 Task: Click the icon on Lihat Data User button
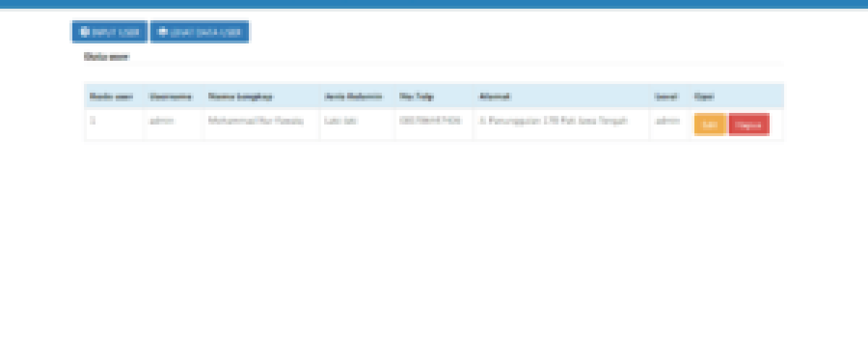point(163,32)
